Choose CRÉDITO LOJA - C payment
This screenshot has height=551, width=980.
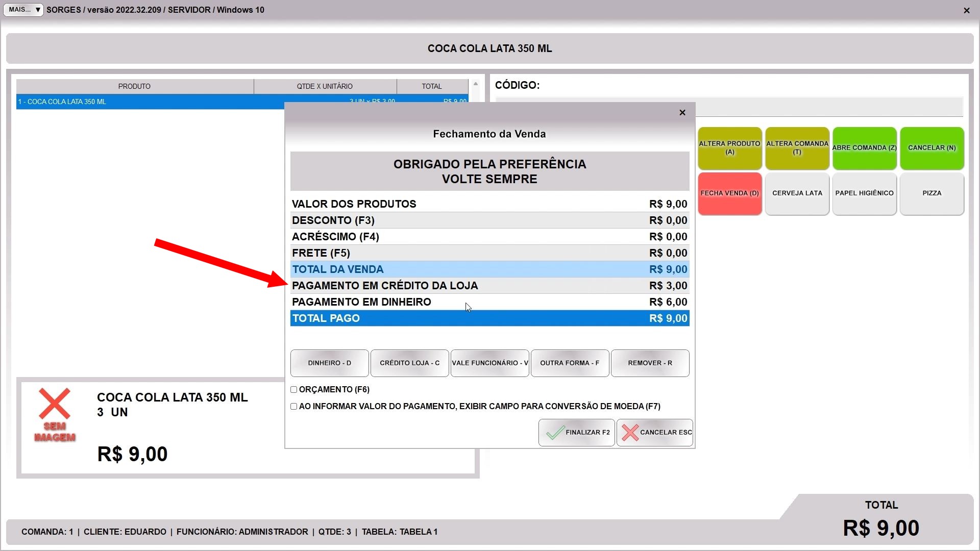pyautogui.click(x=410, y=363)
